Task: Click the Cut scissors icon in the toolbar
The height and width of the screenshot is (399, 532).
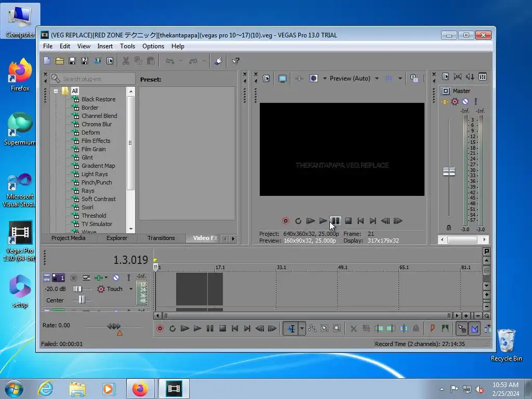Action: tap(126, 61)
